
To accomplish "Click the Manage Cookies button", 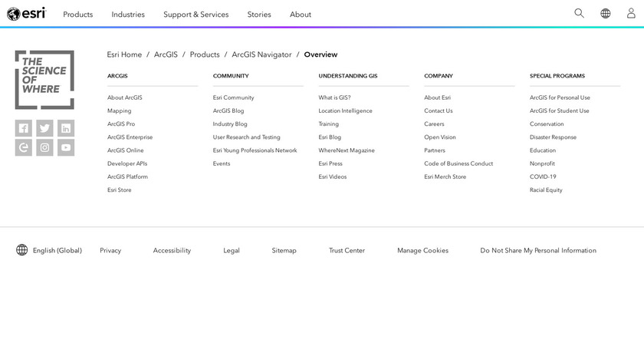I will click(422, 251).
